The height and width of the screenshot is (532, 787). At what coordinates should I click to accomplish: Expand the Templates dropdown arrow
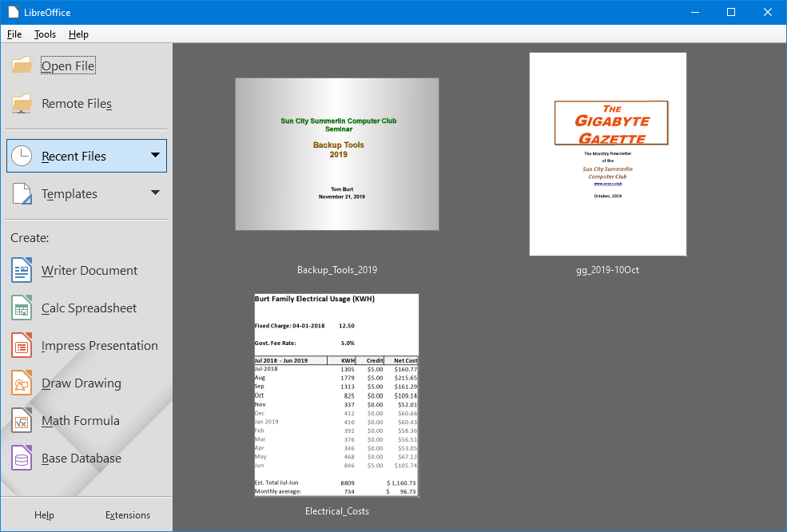point(156,193)
